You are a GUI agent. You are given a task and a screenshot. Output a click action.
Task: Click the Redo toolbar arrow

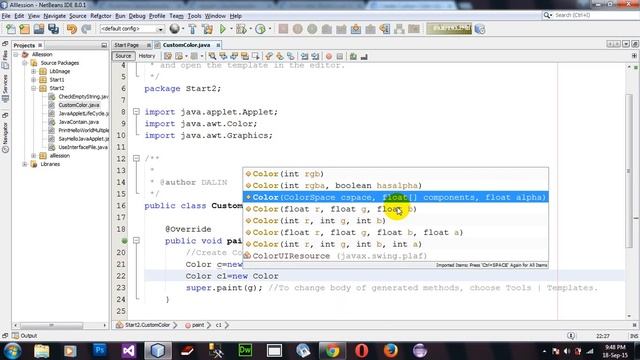pyautogui.click(x=86, y=29)
